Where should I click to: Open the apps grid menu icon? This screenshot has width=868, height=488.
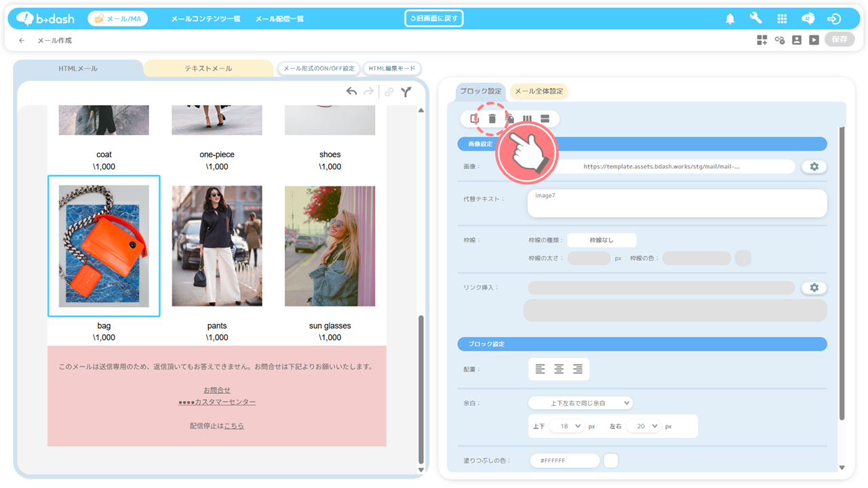click(x=782, y=19)
